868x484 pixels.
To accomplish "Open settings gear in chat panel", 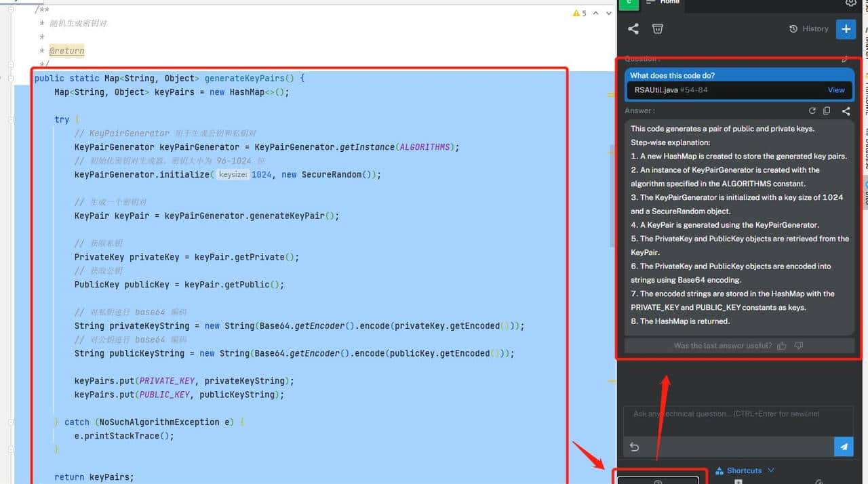I will (x=851, y=3).
